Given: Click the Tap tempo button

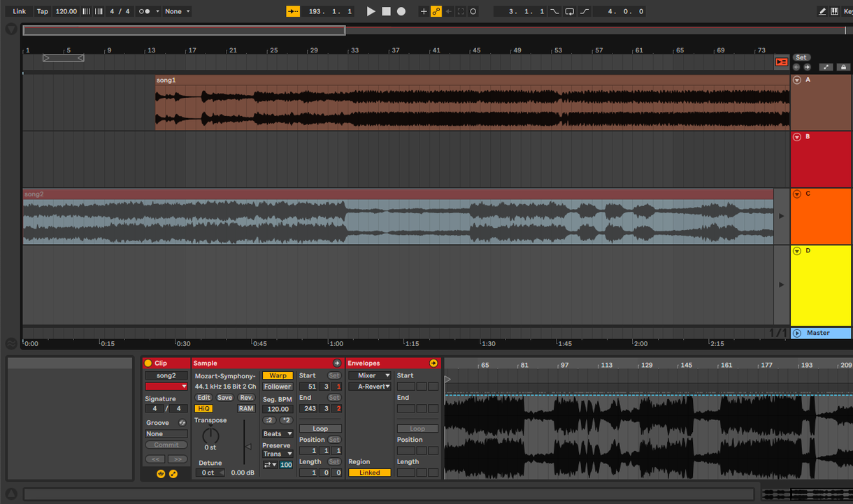Looking at the screenshot, I should (43, 11).
